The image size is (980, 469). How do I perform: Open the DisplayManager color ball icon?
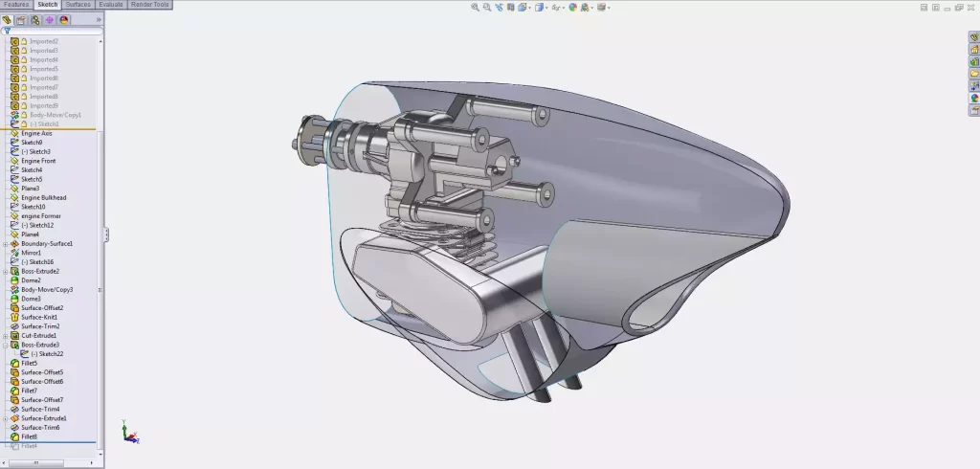[64, 19]
